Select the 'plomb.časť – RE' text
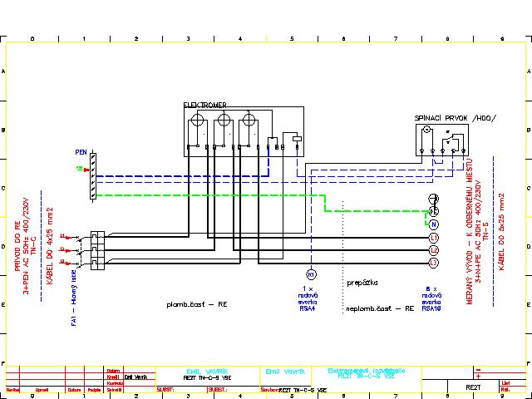 [197, 304]
